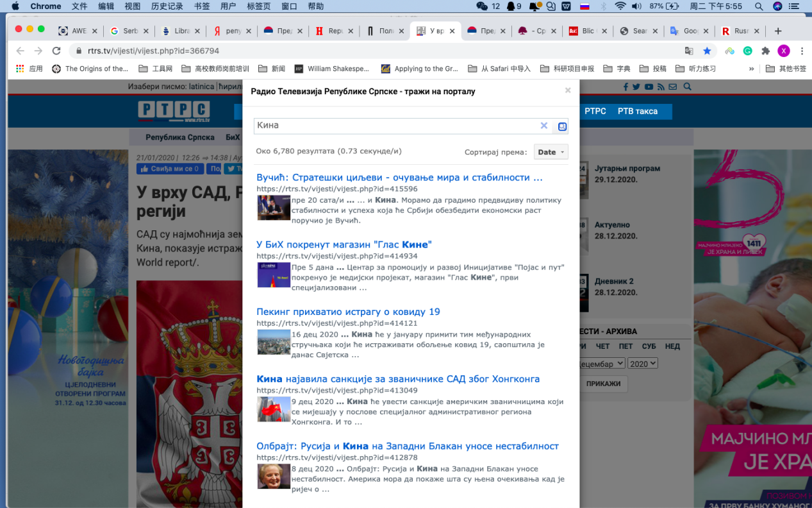Click the Chrome address bar URL
The height and width of the screenshot is (508, 812).
tap(153, 51)
